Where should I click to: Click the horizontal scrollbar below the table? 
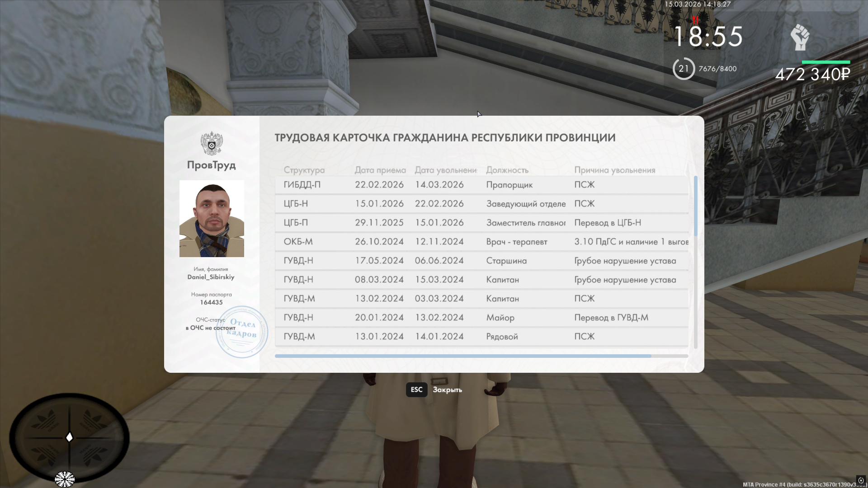463,356
